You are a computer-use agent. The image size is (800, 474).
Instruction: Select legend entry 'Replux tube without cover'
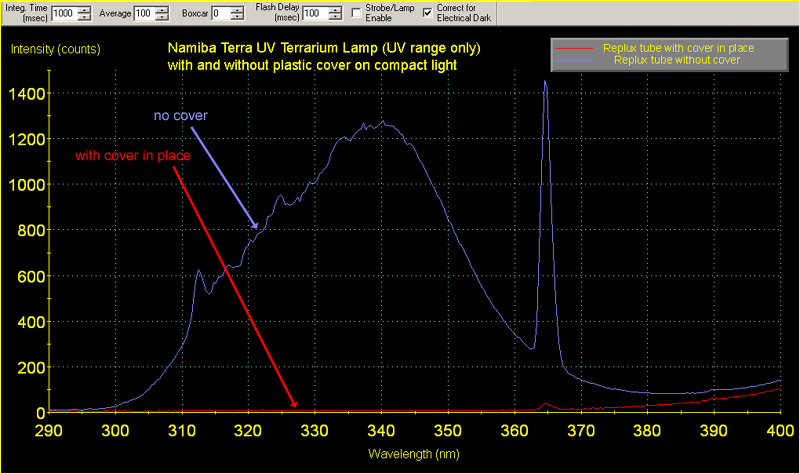tap(677, 60)
